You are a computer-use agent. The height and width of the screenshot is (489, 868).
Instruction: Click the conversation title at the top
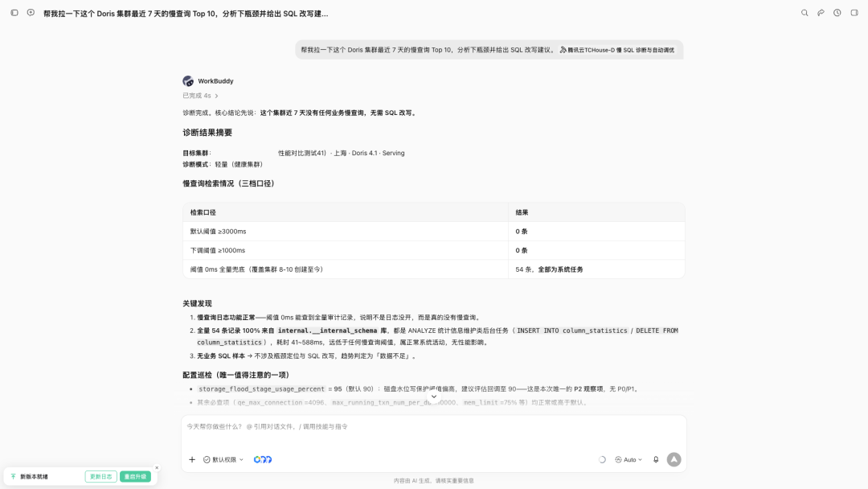coord(186,14)
